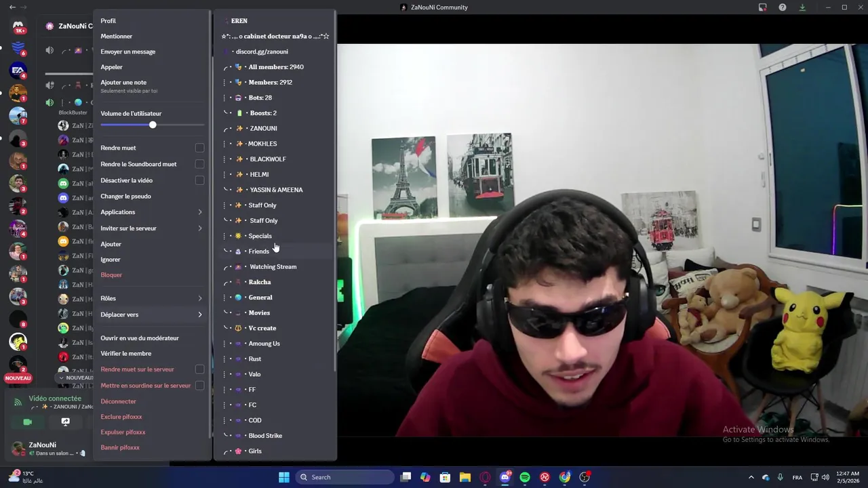
Task: Check Rendre le Soundboard muet checkbox
Action: tap(199, 164)
